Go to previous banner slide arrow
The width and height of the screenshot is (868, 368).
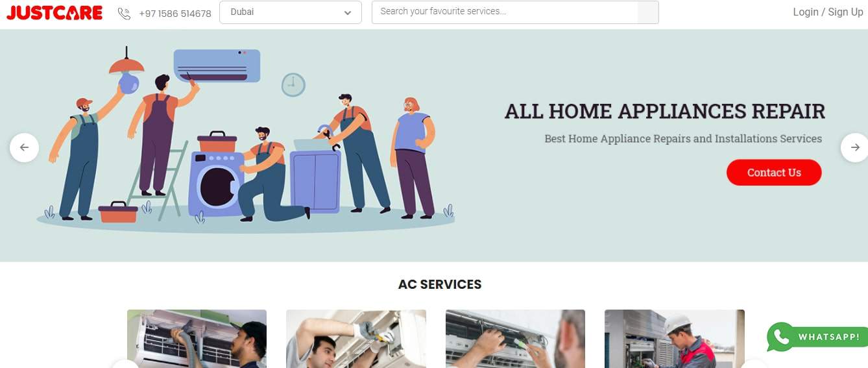coord(24,147)
